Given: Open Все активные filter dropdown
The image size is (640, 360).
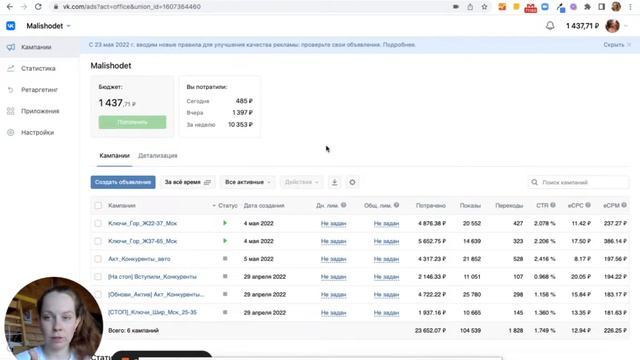Looking at the screenshot, I should 247,182.
